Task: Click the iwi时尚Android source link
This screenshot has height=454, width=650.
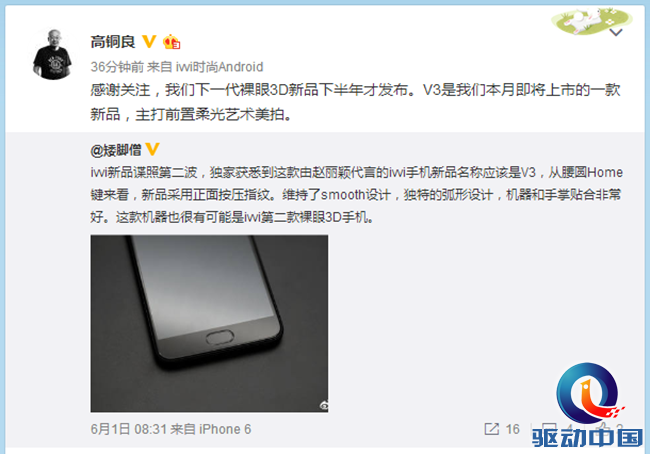Action: (219, 67)
